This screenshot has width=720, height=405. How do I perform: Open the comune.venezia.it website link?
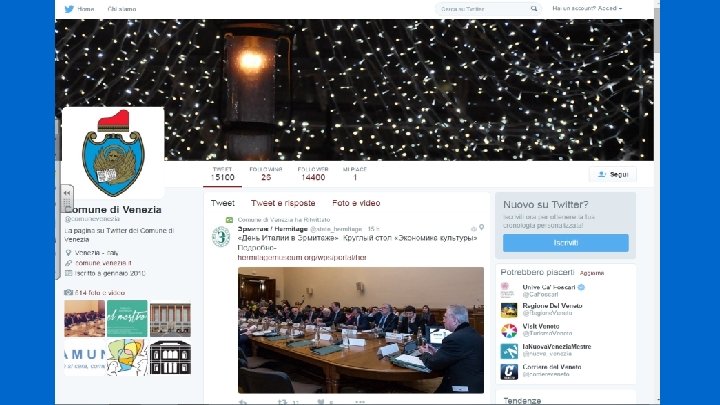(x=103, y=263)
